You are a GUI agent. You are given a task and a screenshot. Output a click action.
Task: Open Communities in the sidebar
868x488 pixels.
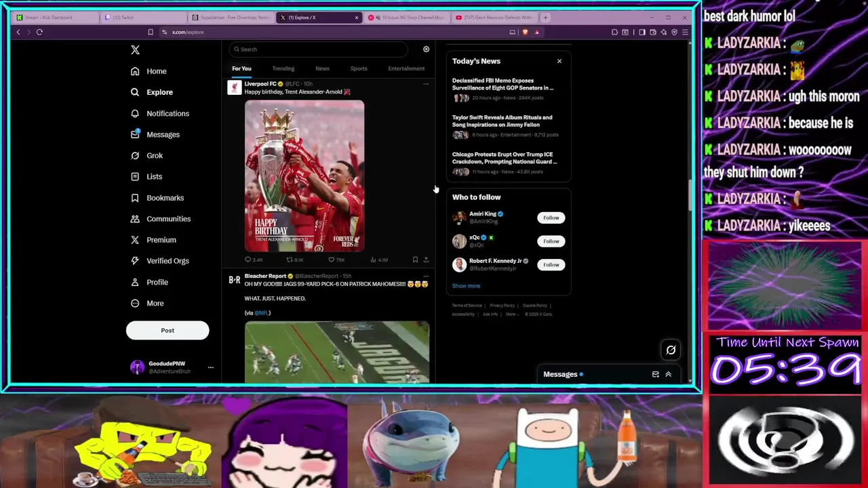(x=161, y=219)
